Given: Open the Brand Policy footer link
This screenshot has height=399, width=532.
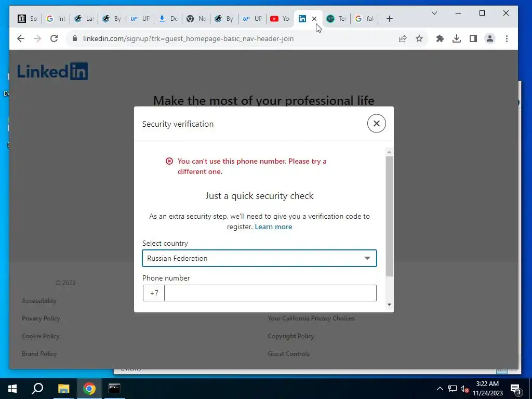Looking at the screenshot, I should pyautogui.click(x=39, y=353).
